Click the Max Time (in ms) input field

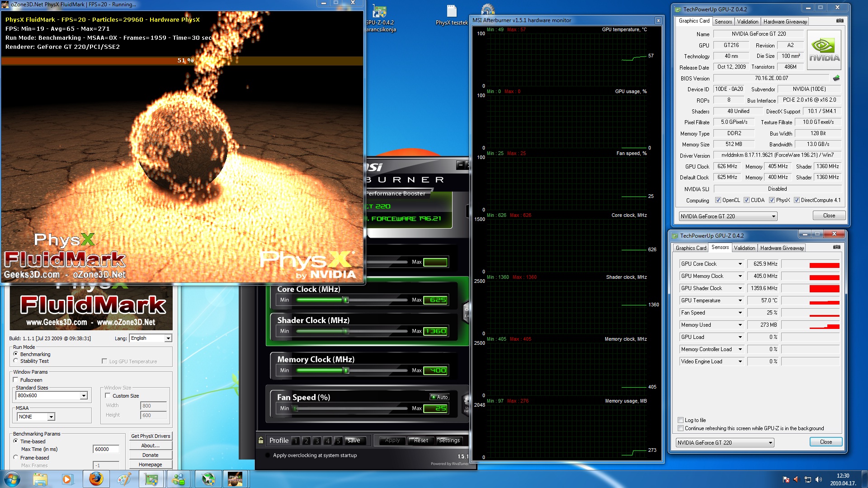(106, 449)
